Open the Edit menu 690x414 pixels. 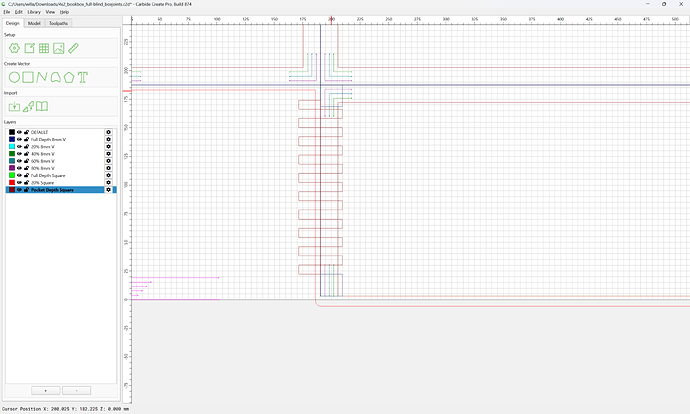(18, 12)
